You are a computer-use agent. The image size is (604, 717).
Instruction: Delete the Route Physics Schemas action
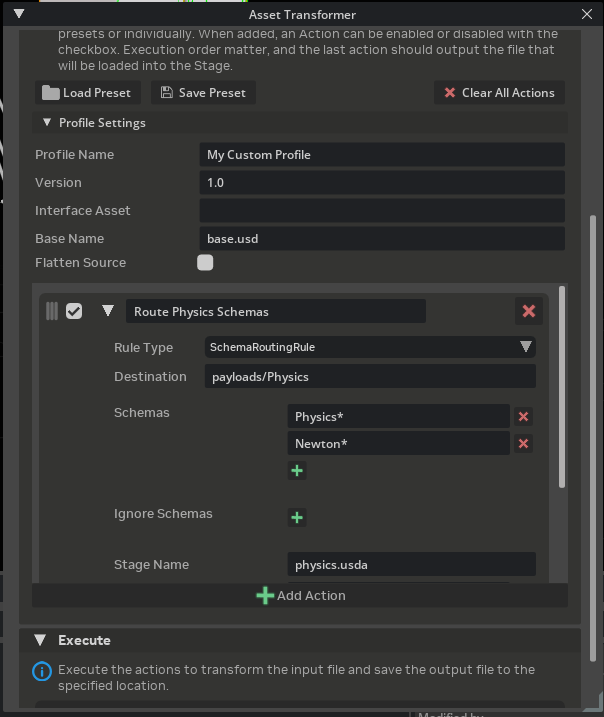[x=529, y=311]
